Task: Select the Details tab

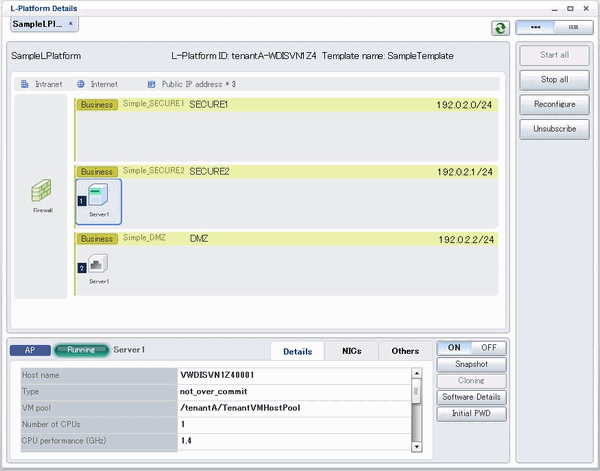Action: (297, 351)
